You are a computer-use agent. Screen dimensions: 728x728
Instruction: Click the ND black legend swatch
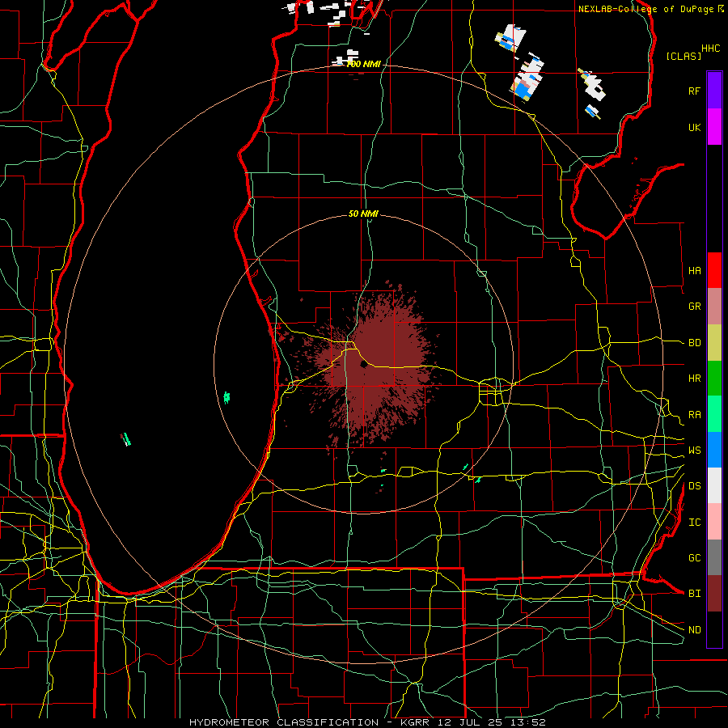[714, 629]
